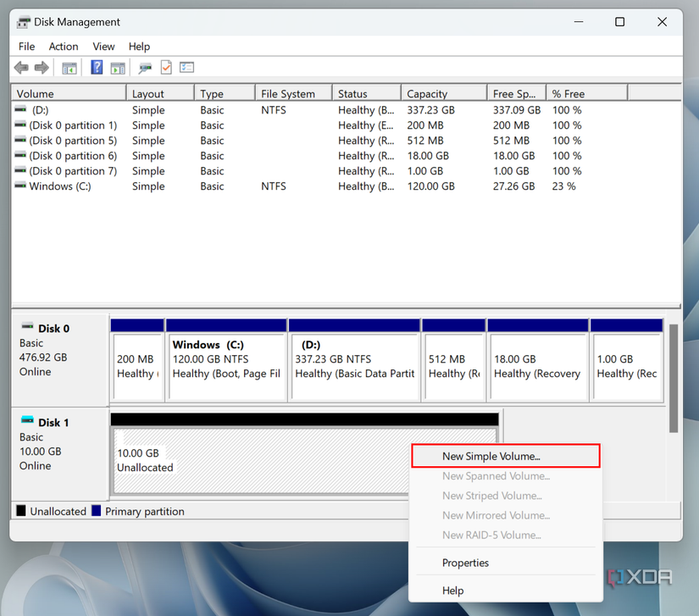
Task: Toggle the Show/Hide Action Pane icon
Action: [118, 68]
